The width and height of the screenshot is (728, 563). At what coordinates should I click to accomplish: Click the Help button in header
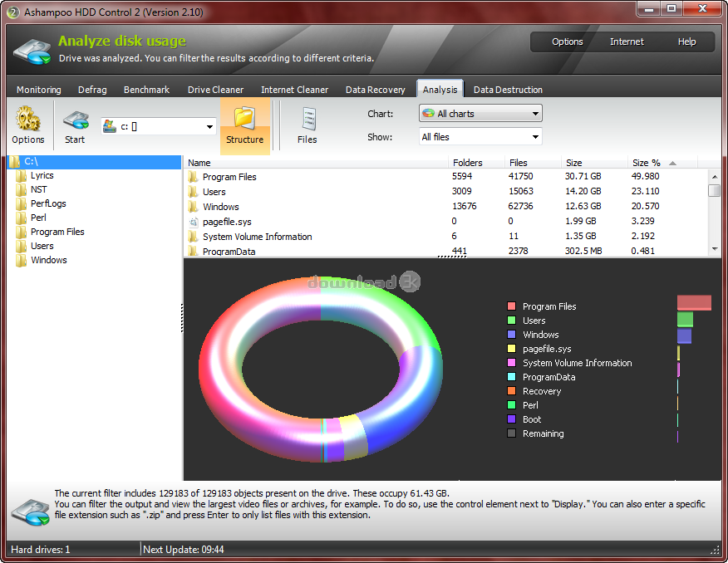686,42
